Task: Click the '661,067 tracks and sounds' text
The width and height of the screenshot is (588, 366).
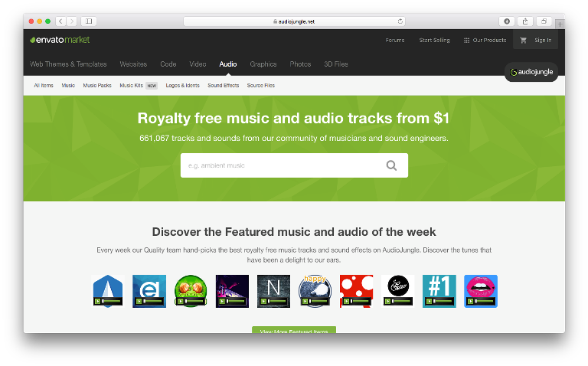Action: coord(294,138)
